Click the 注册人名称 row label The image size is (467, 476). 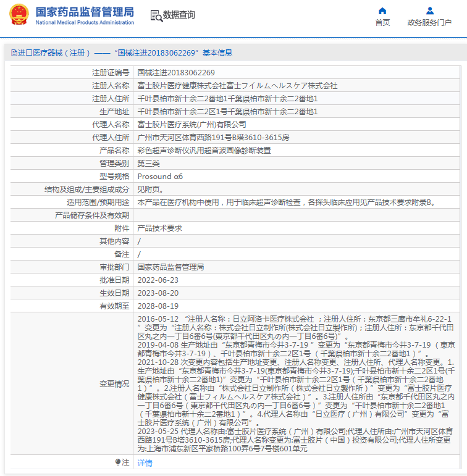(x=111, y=86)
